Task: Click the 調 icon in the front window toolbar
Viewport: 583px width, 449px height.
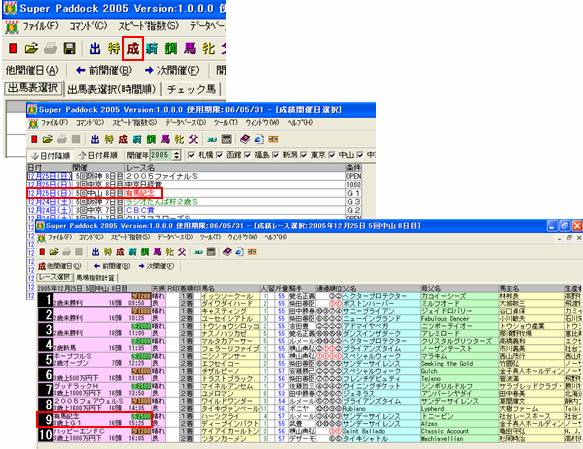Action: pos(145,252)
